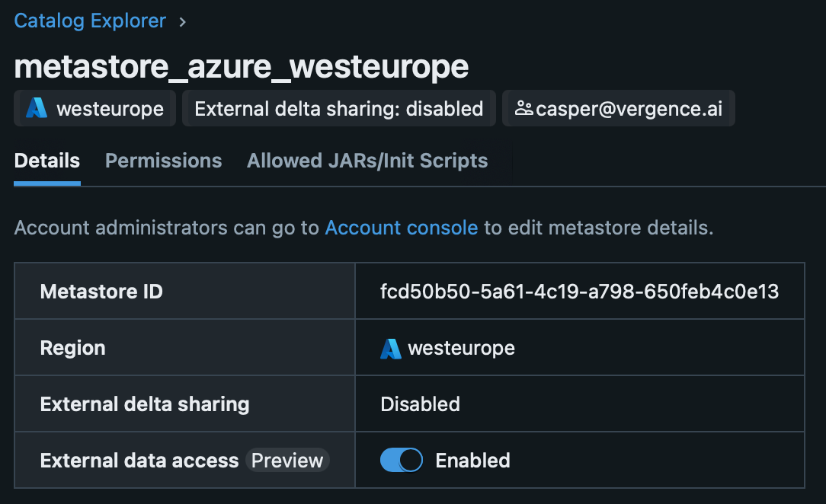Click the Enabled label next to the switch

[472, 461]
